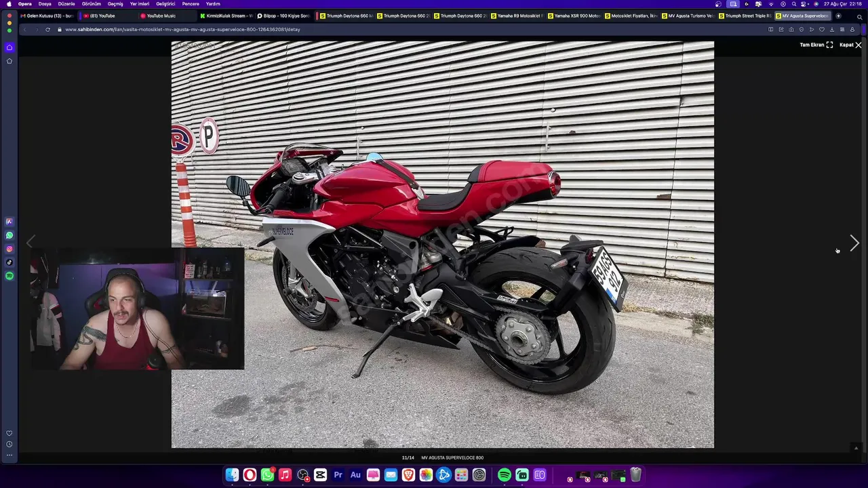868x488 pixels.
Task: Go back in browser history
Action: (25, 29)
